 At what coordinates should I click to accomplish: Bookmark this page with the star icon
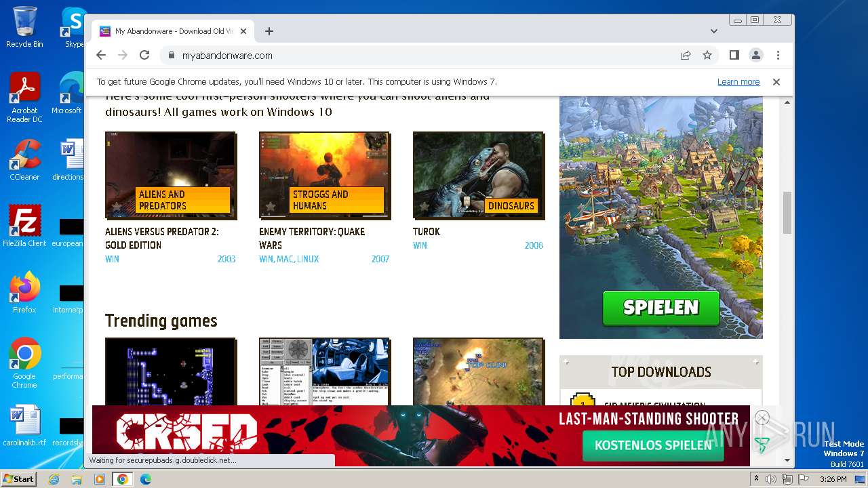pos(707,56)
